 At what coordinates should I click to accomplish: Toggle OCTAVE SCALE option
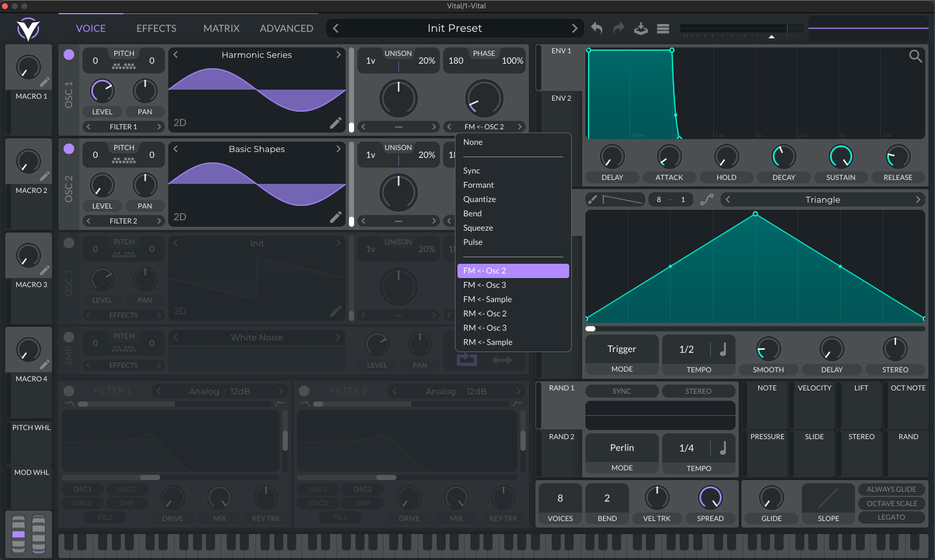pyautogui.click(x=891, y=503)
